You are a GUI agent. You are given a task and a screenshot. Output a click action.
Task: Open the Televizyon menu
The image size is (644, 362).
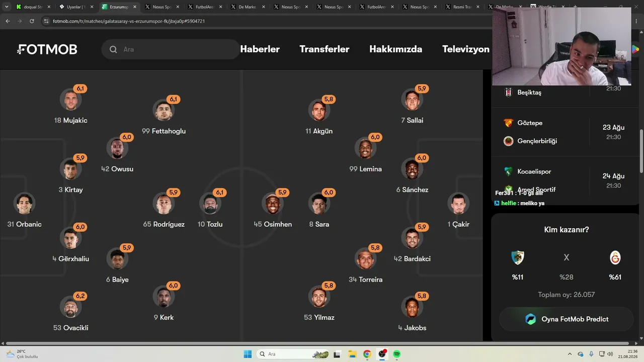click(466, 49)
